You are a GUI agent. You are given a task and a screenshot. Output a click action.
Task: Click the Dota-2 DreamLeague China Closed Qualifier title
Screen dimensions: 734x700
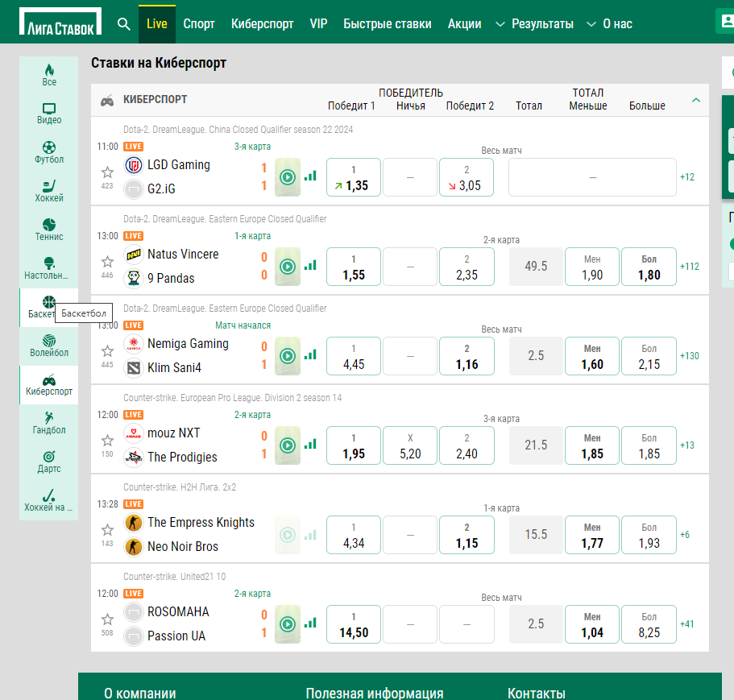point(238,129)
